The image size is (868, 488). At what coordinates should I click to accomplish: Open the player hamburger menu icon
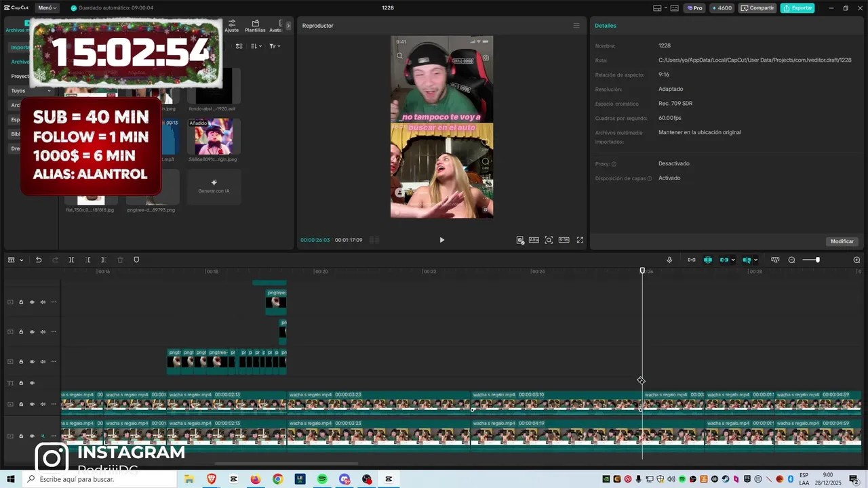click(576, 26)
